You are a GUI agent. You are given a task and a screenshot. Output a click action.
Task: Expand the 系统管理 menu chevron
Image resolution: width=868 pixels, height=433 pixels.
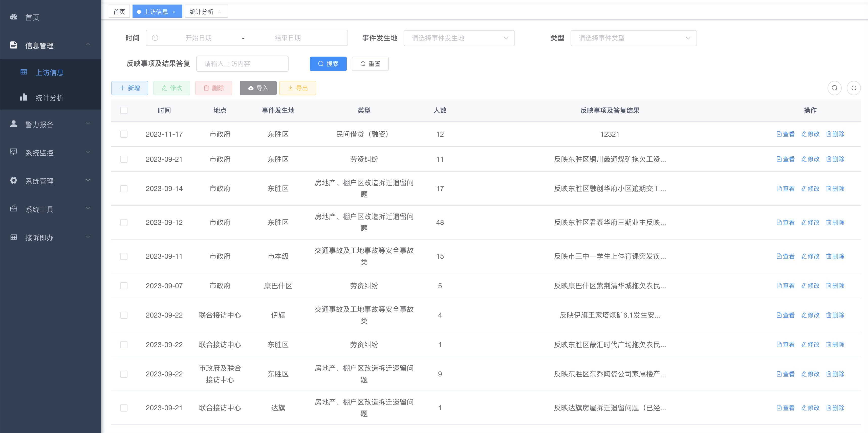click(x=88, y=180)
